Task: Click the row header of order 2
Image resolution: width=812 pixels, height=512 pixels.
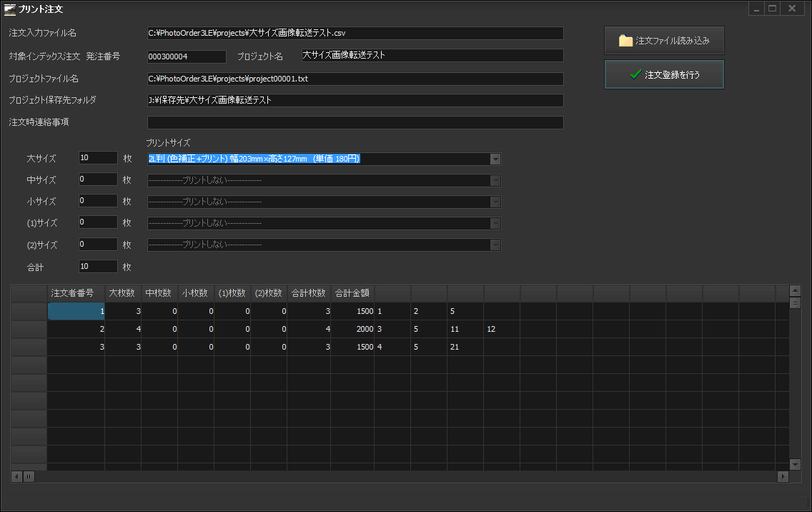Action: click(x=29, y=329)
